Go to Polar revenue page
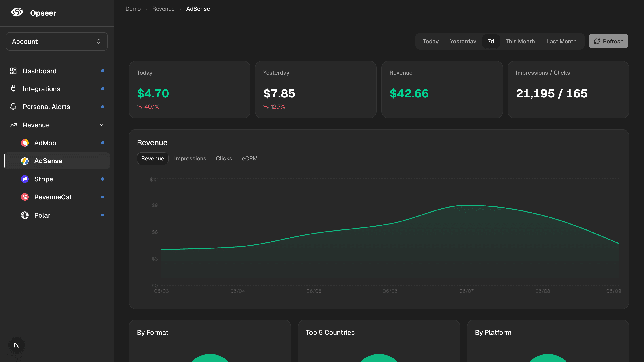Screen dimensions: 644x362 pos(57,215)
